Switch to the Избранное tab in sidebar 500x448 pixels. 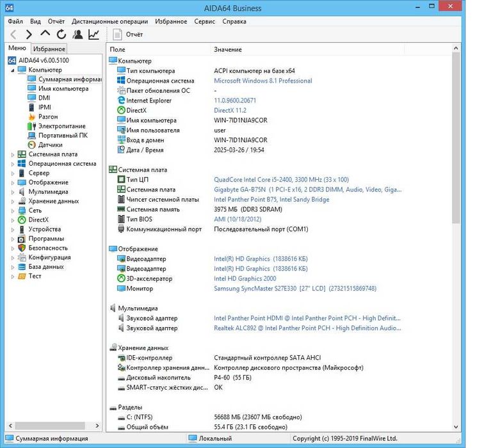tap(49, 49)
